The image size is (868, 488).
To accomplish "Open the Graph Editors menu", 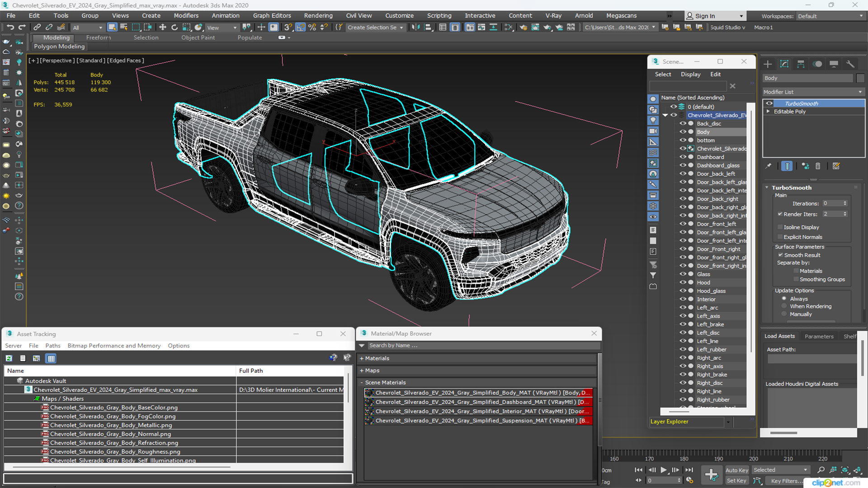I will [272, 15].
